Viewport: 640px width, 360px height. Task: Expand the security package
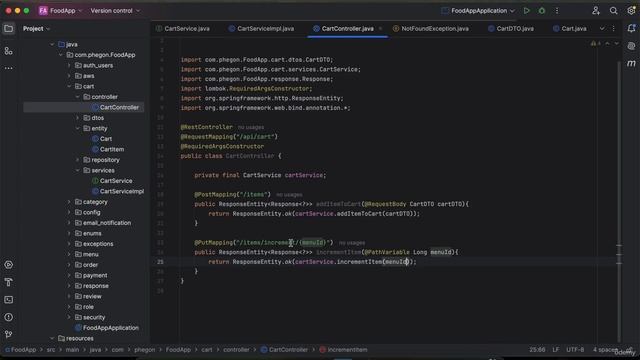pos(69,317)
